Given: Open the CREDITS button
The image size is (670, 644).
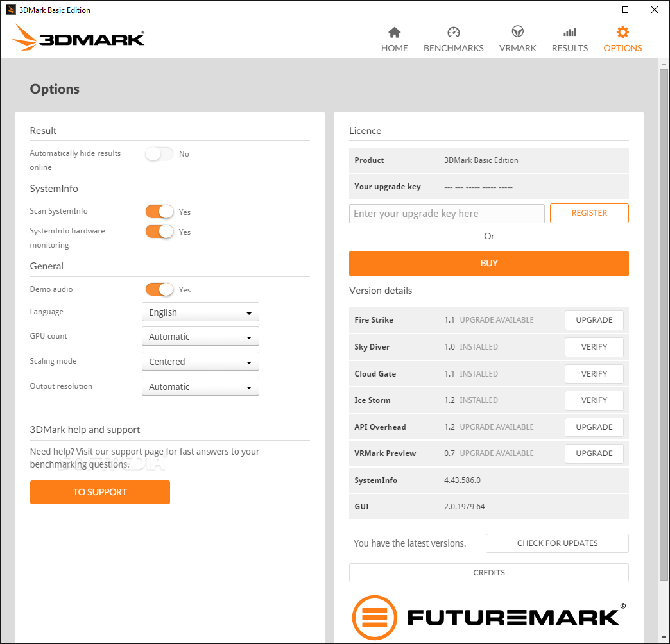Looking at the screenshot, I should coord(489,573).
